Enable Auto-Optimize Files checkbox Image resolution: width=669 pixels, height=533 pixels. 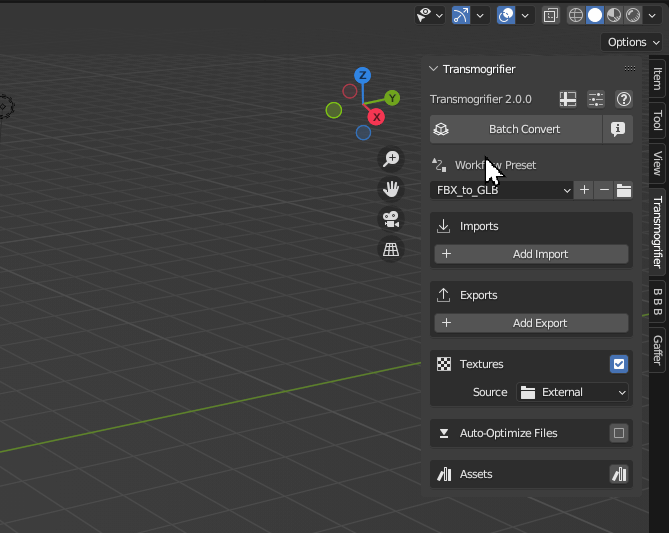pos(618,433)
